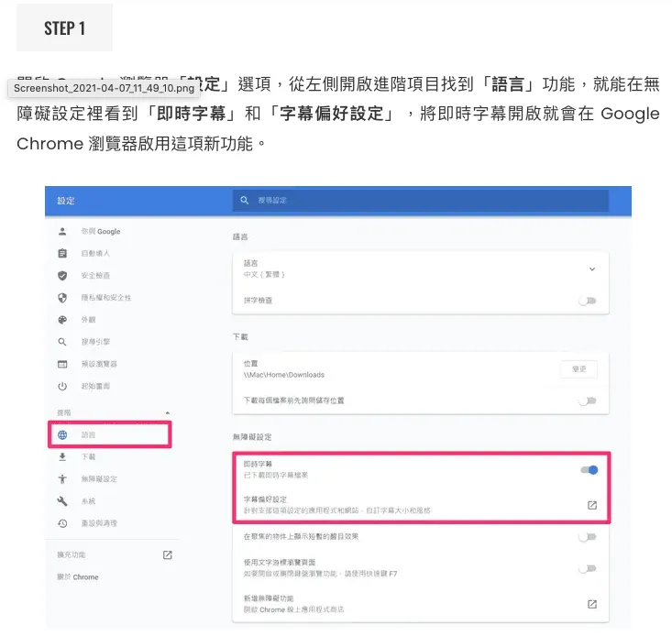Click the magnifier icon for 搜尋引擎

pos(62,342)
